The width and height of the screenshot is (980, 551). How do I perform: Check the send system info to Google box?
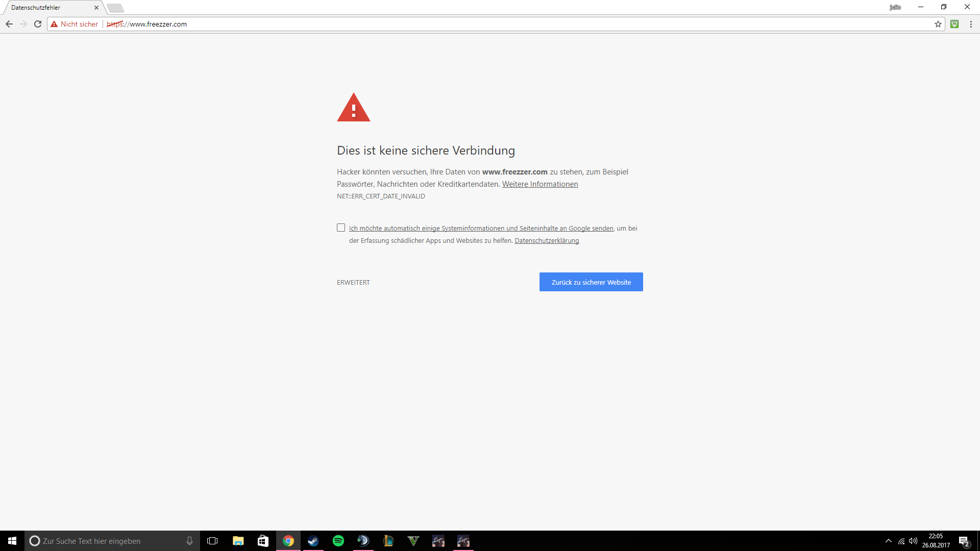341,228
